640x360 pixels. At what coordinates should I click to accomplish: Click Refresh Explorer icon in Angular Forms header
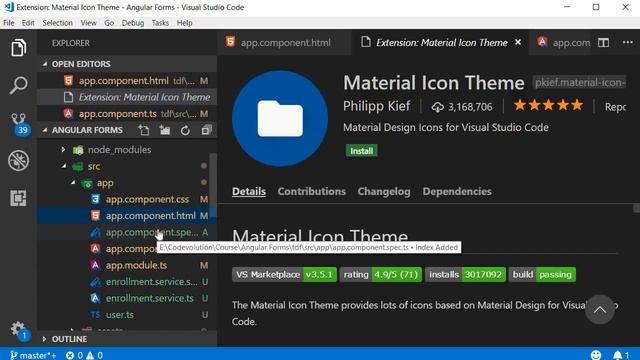coord(185,130)
